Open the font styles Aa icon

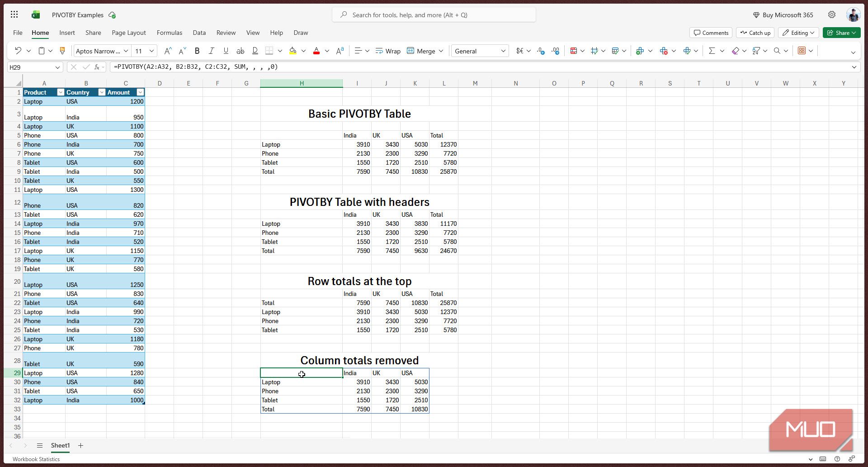click(340, 51)
